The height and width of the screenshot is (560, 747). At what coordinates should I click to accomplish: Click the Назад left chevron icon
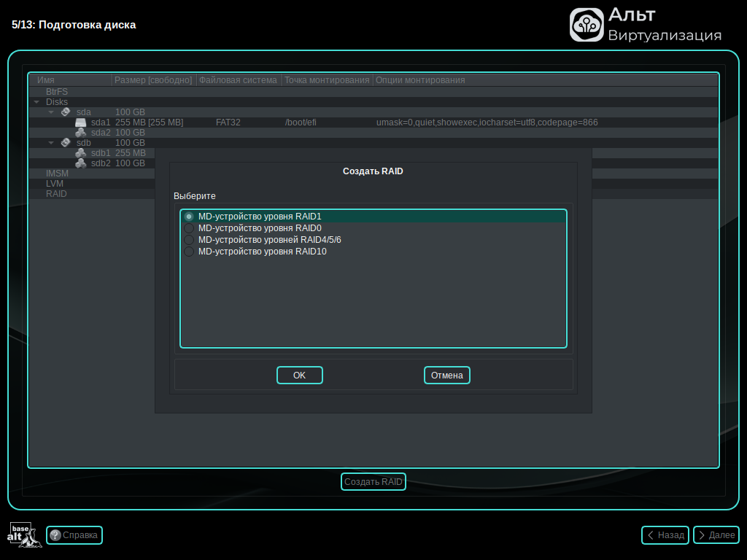pos(650,534)
